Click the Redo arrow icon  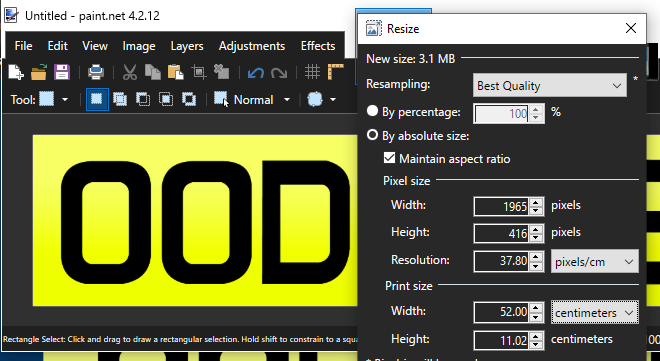tap(279, 72)
